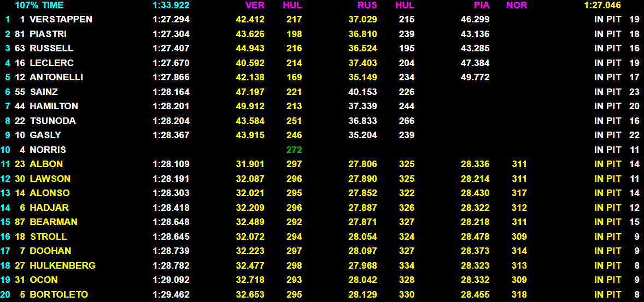The image size is (644, 302).
Task: Select driver name DOOHAN
Action: coord(50,251)
